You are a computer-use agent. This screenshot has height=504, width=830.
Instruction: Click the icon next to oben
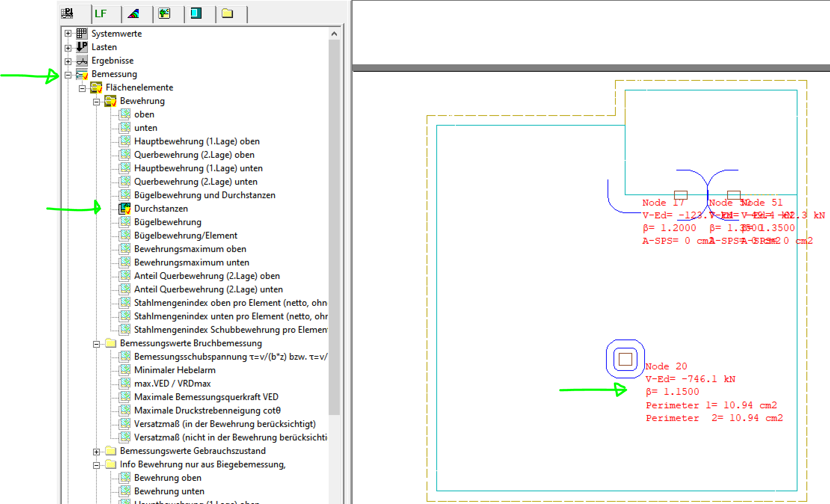tap(125, 114)
